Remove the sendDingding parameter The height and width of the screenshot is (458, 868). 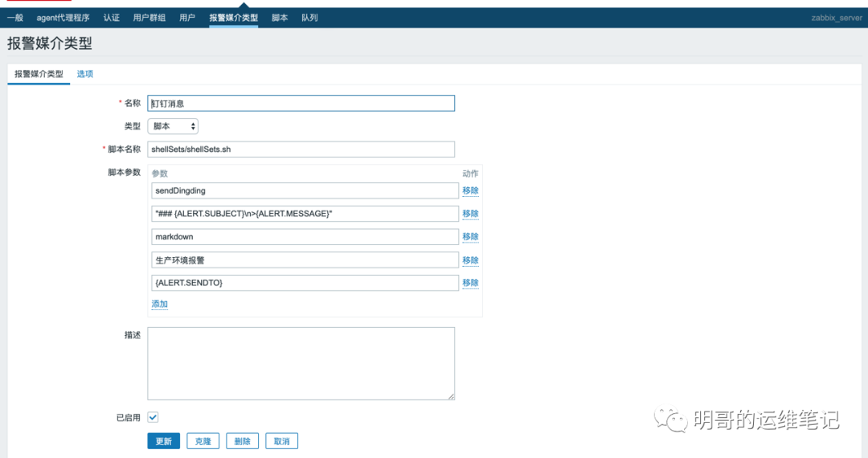[470, 191]
